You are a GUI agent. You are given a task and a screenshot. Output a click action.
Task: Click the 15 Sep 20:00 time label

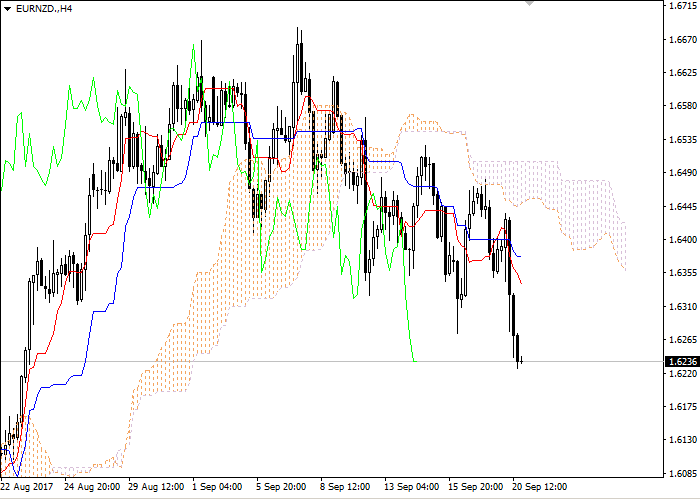(x=475, y=487)
